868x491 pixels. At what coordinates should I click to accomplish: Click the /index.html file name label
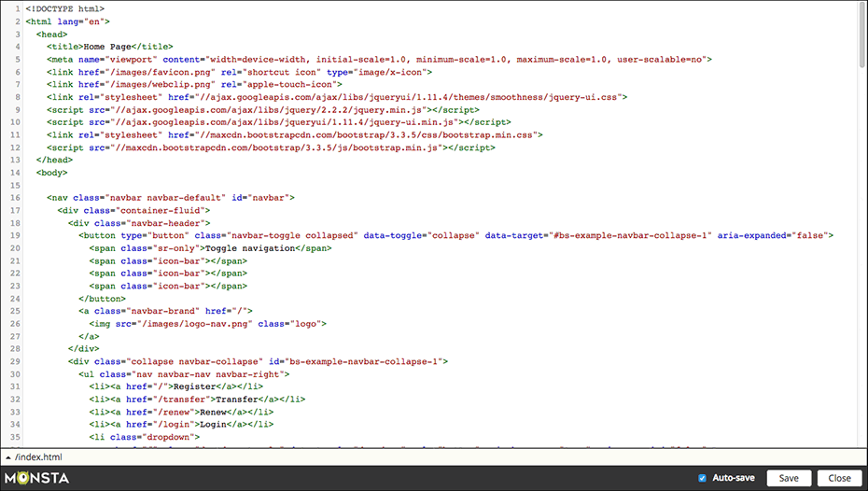[39, 457]
